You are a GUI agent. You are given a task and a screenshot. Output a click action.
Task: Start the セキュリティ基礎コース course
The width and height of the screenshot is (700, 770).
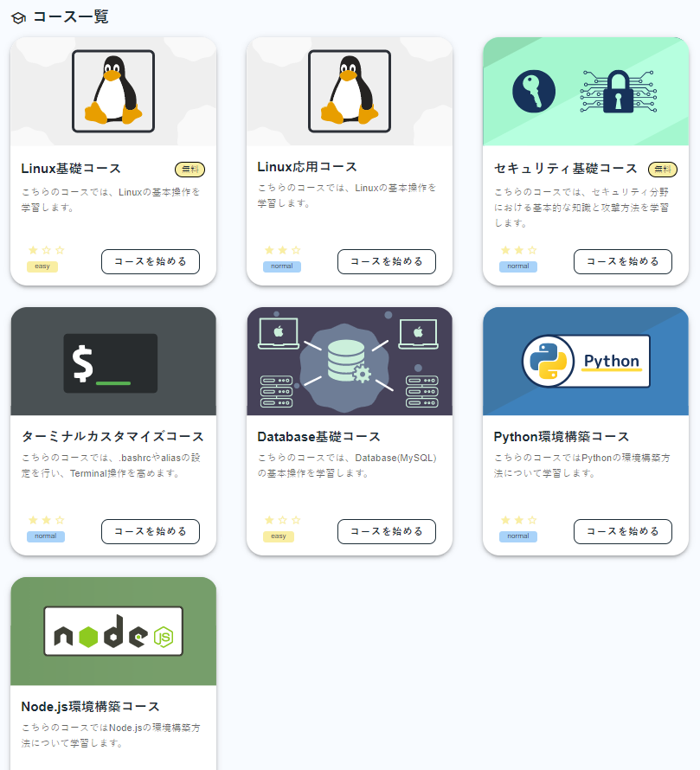pyautogui.click(x=623, y=262)
